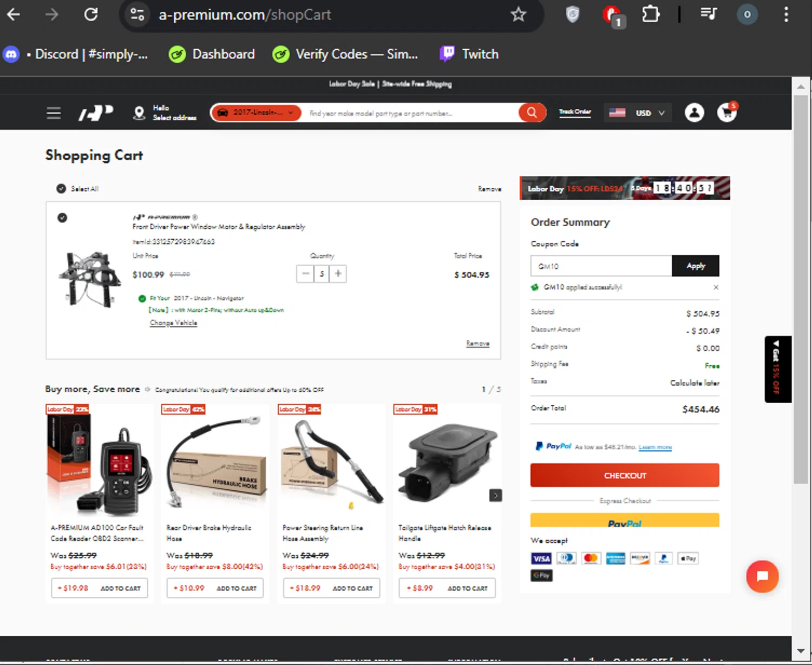Open the shield extension icon

(x=572, y=15)
